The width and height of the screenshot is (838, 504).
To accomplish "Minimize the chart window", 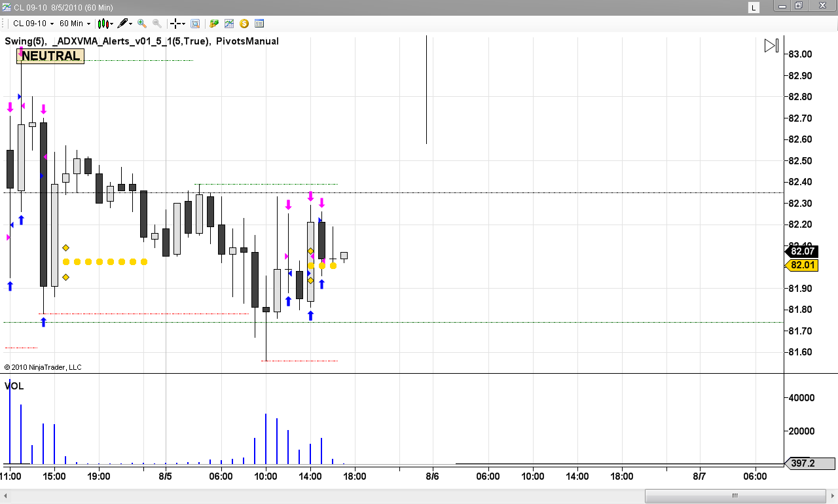I will click(782, 6).
